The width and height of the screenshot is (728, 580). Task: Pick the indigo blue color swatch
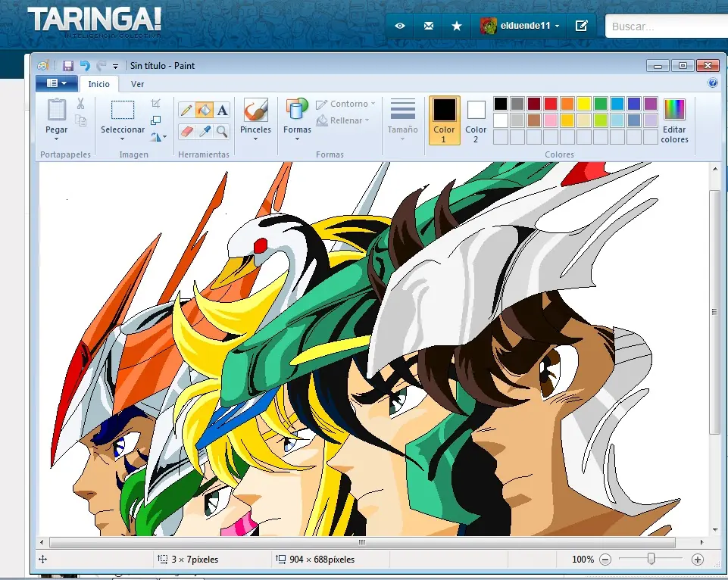click(x=634, y=104)
